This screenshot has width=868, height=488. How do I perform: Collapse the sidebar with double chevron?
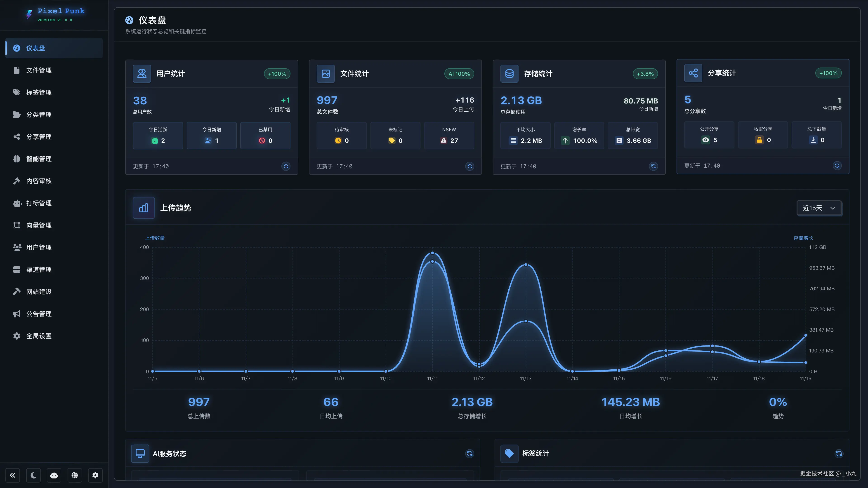[x=12, y=475]
